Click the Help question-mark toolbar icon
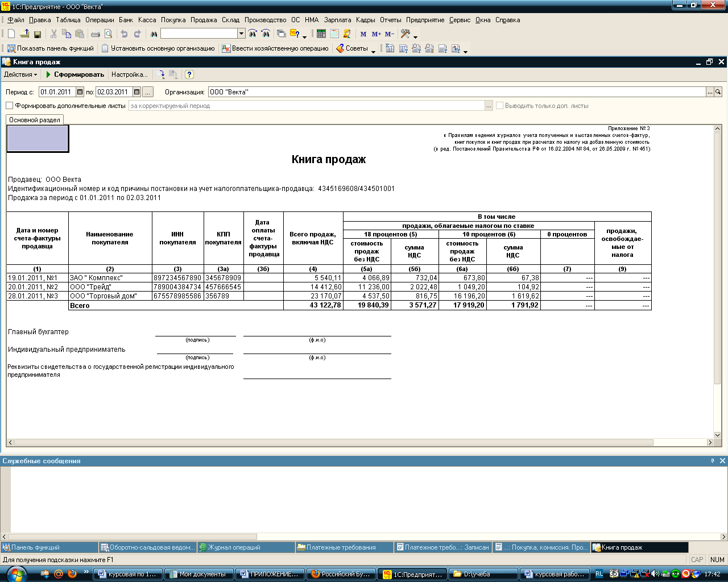This screenshot has height=582, width=728. coord(295,34)
